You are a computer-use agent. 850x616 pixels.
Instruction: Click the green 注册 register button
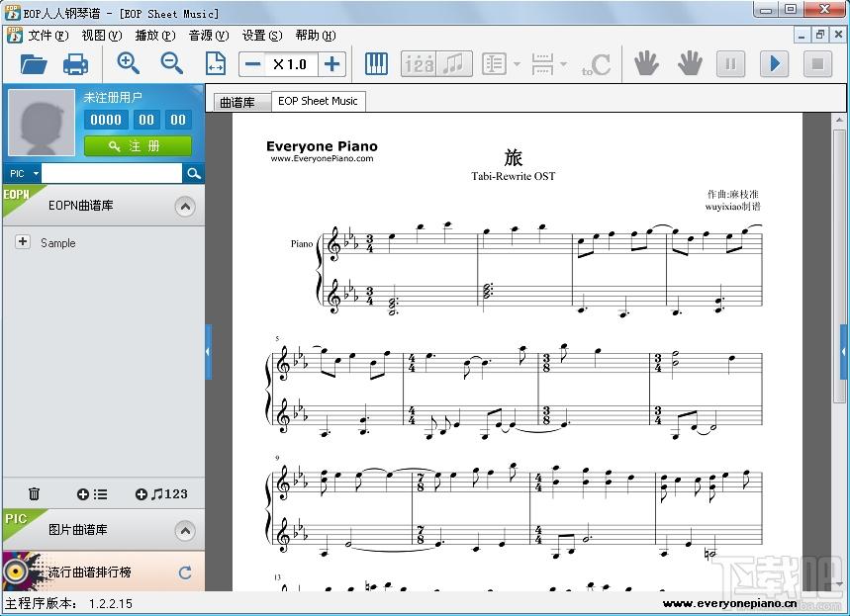(x=138, y=145)
